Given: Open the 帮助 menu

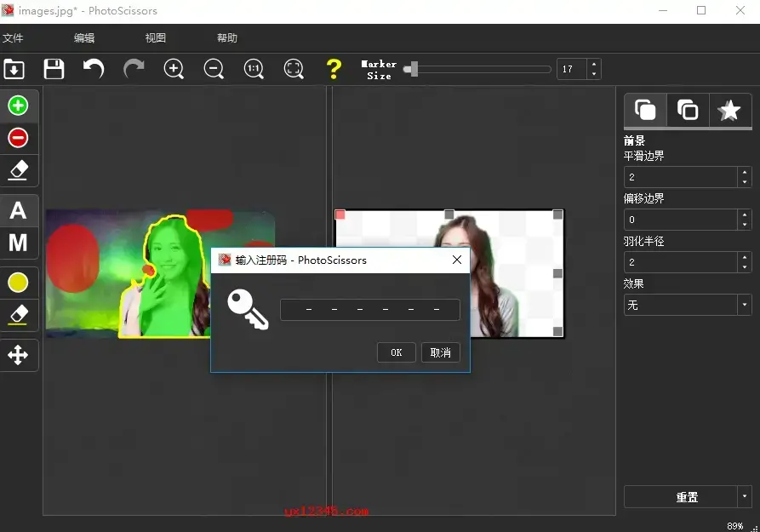Looking at the screenshot, I should tap(227, 37).
